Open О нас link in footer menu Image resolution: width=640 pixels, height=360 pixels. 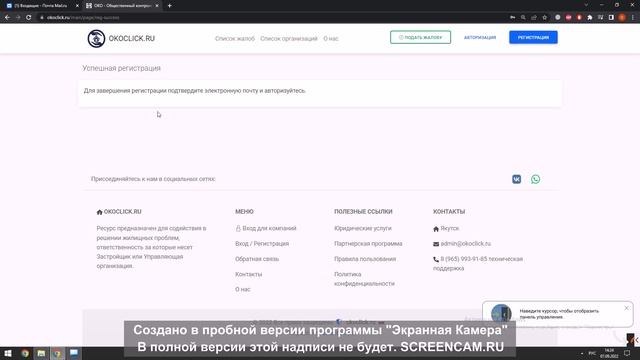pyautogui.click(x=243, y=289)
